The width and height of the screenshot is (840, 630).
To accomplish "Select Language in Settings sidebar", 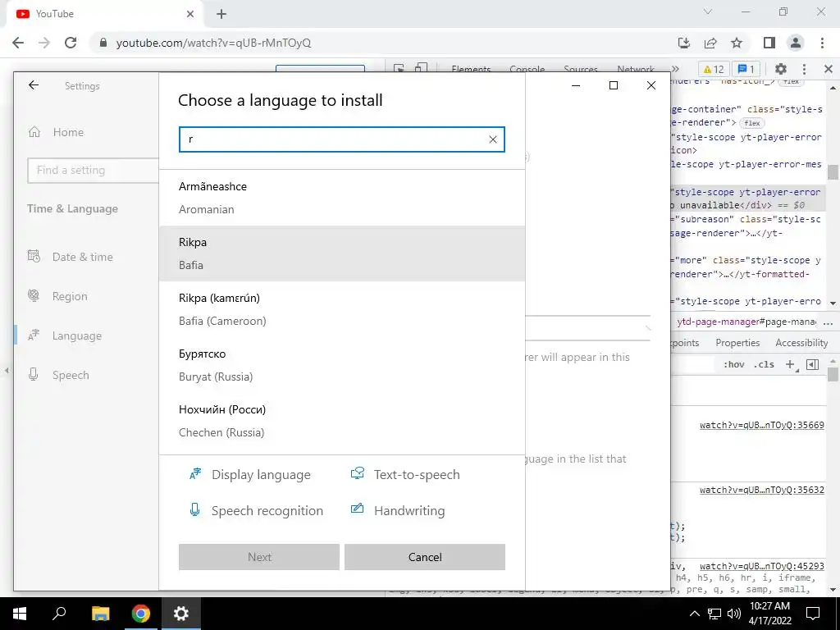I will [x=85, y=336].
